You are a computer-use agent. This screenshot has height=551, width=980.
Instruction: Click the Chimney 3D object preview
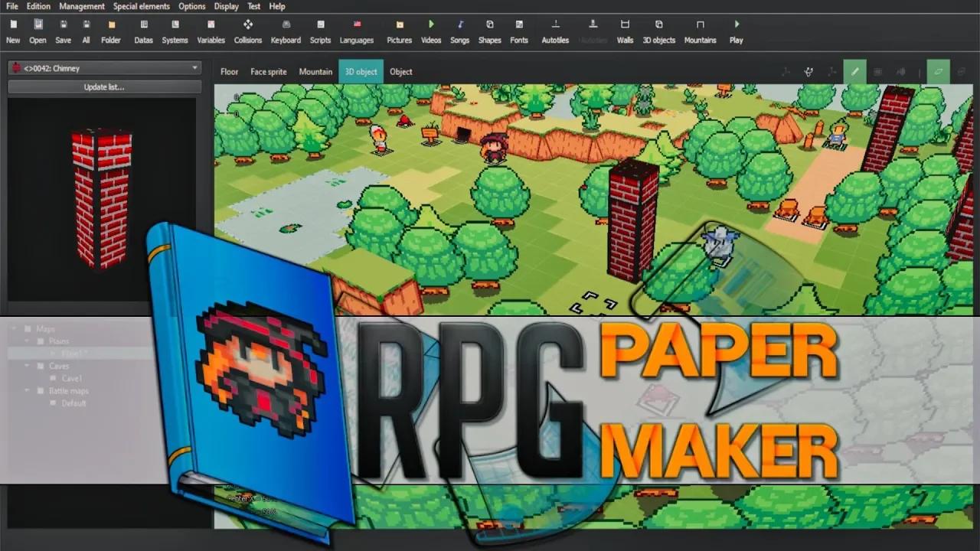click(x=102, y=199)
